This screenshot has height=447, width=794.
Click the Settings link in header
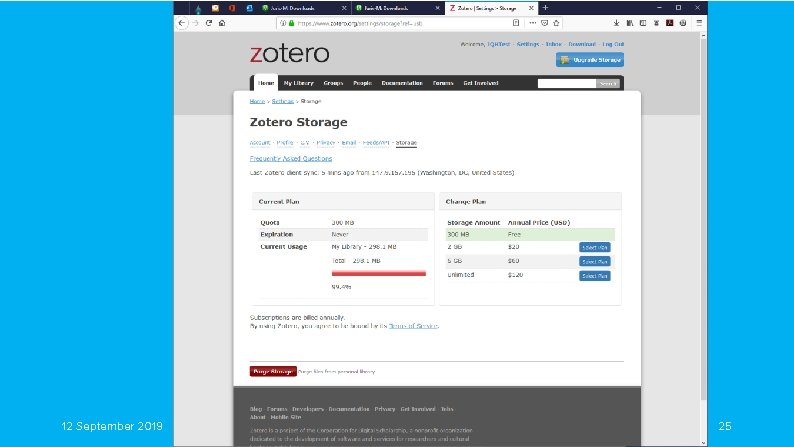(528, 44)
